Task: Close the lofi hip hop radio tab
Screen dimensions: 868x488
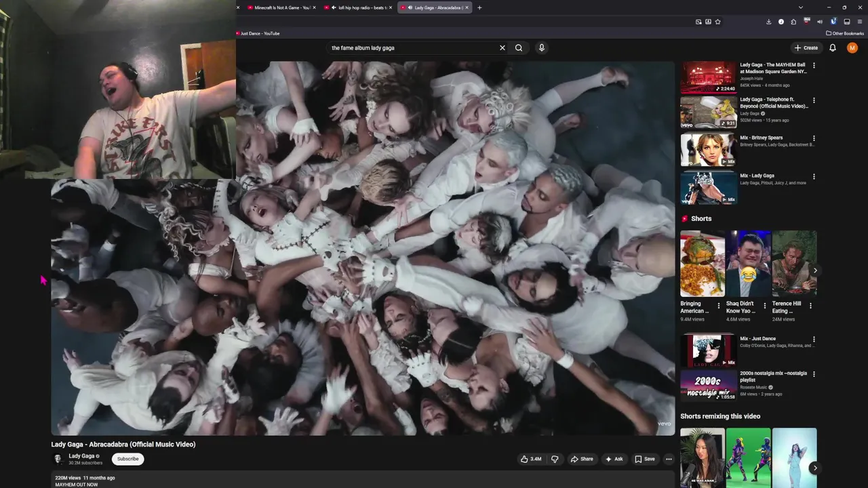Action: click(x=391, y=7)
